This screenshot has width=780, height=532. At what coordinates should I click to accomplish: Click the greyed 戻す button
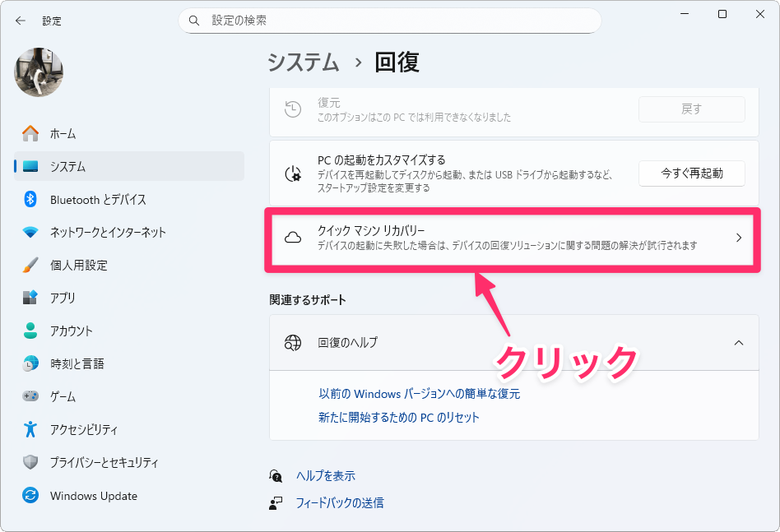point(691,109)
